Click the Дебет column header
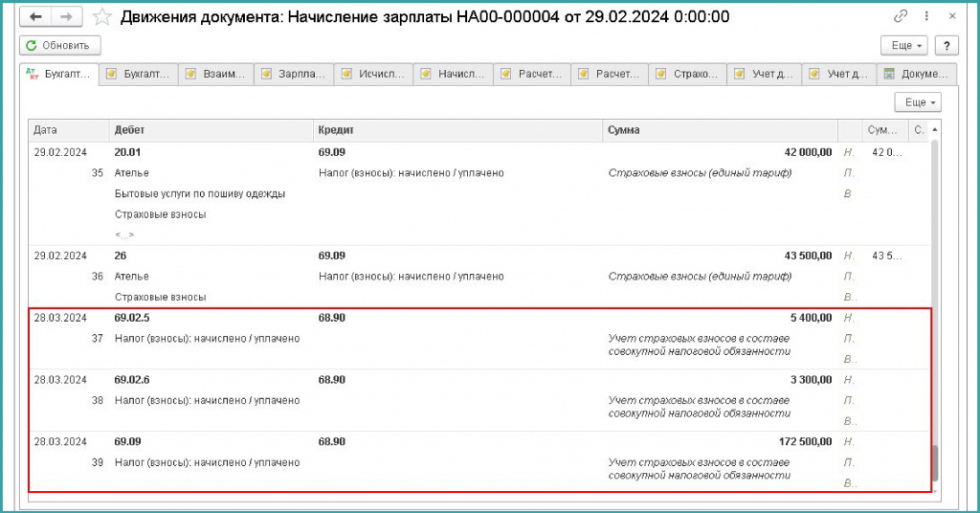The height and width of the screenshot is (513, 980). coord(211,130)
